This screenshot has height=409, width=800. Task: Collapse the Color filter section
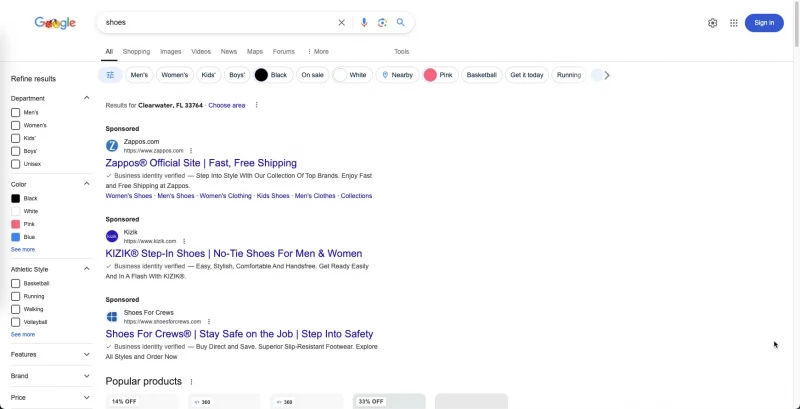click(87, 184)
